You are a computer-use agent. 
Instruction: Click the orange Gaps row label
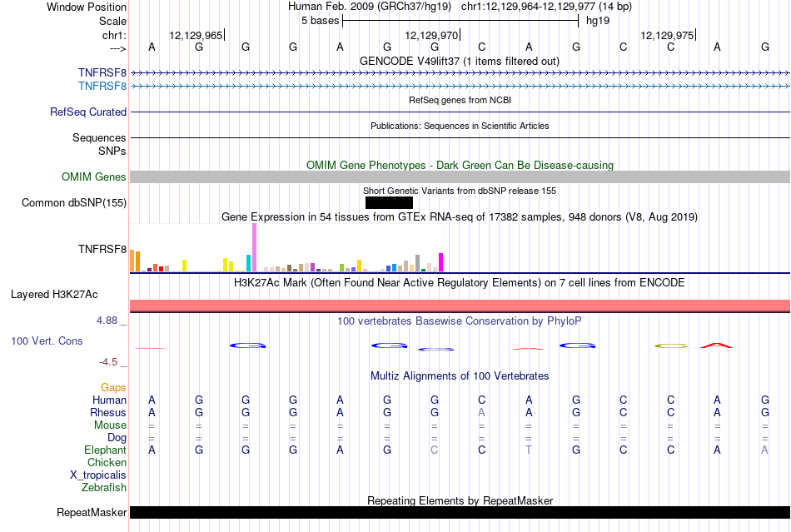113,387
